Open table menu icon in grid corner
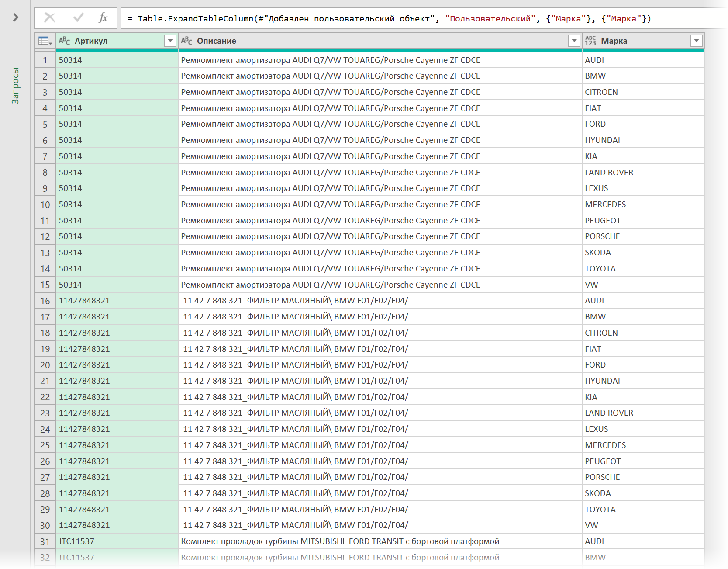The height and width of the screenshot is (569, 728). tap(45, 41)
